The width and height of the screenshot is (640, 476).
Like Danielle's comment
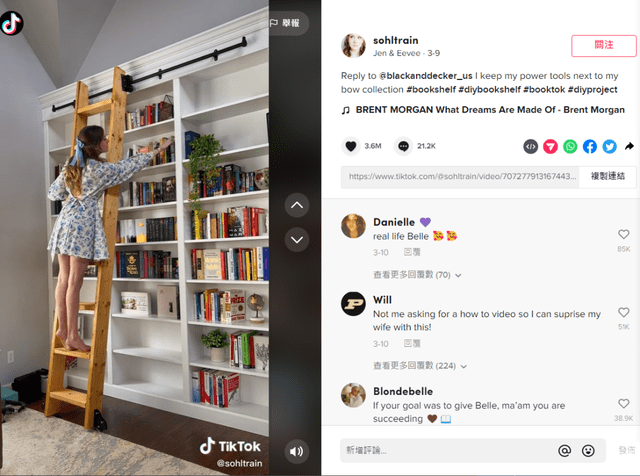[623, 234]
